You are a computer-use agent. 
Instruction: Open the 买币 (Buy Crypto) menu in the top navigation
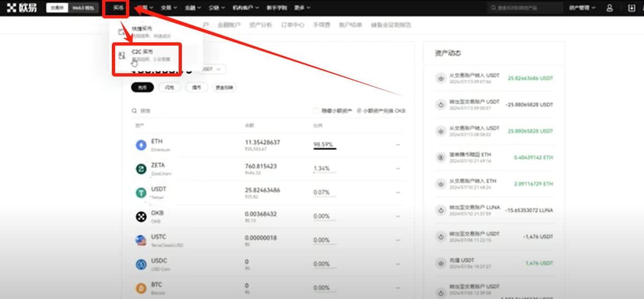(x=118, y=8)
